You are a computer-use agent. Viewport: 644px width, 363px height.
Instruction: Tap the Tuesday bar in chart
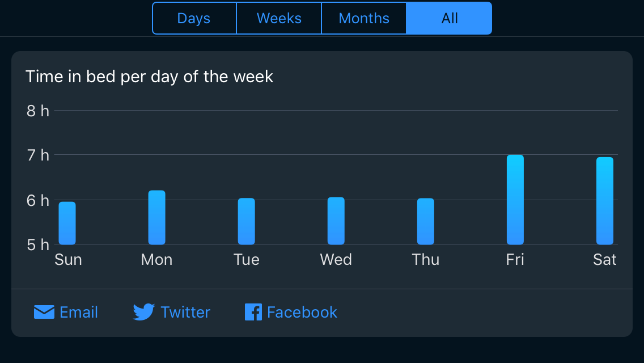click(246, 221)
